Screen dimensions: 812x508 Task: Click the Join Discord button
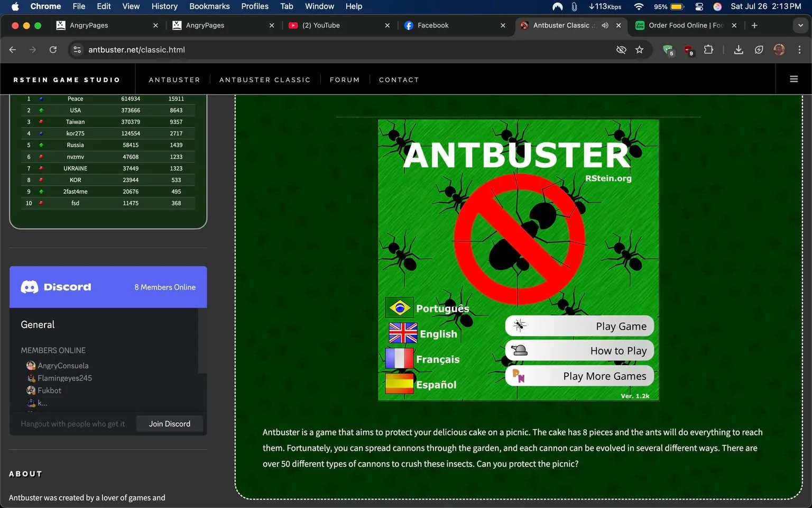click(169, 423)
